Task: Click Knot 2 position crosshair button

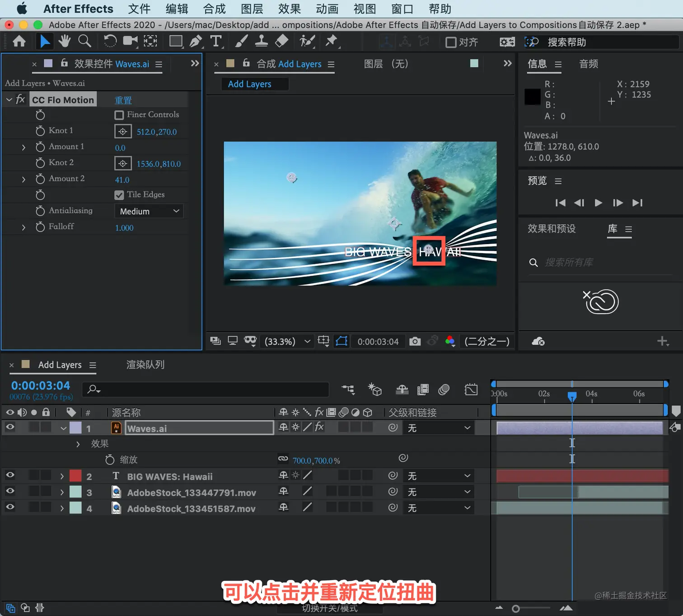Action: point(122,164)
